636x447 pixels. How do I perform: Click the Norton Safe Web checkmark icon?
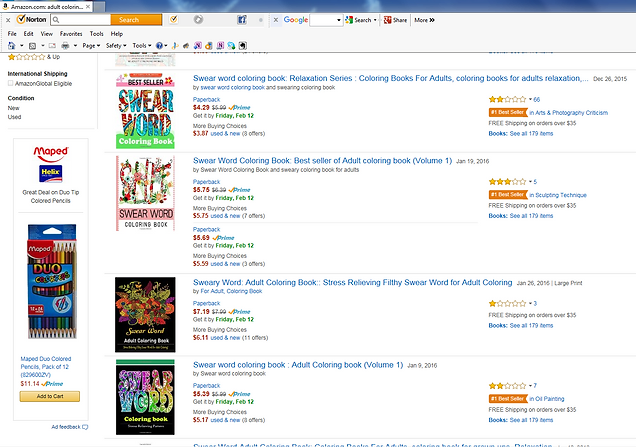(x=174, y=19)
